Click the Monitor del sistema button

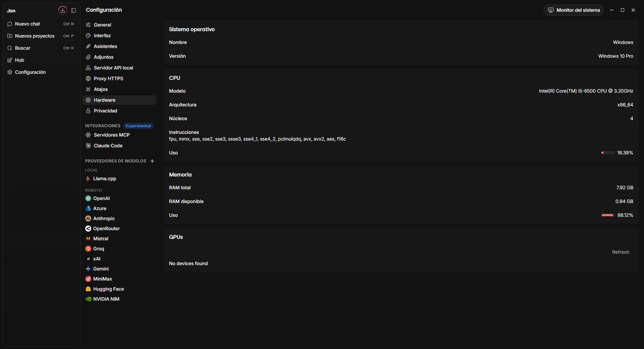[574, 10]
